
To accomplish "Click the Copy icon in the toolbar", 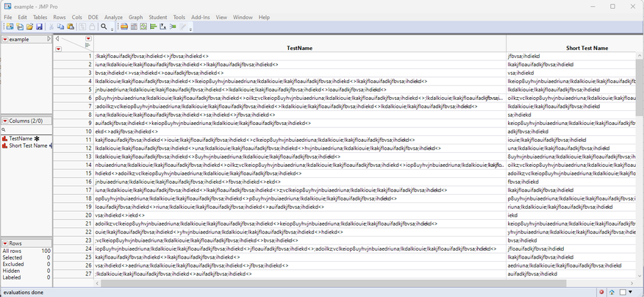I will coord(61,26).
